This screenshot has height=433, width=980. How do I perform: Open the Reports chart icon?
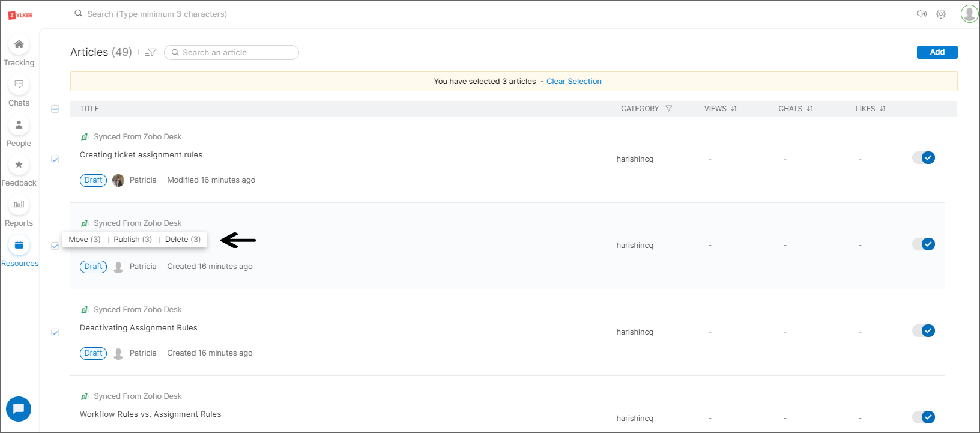coord(19,205)
